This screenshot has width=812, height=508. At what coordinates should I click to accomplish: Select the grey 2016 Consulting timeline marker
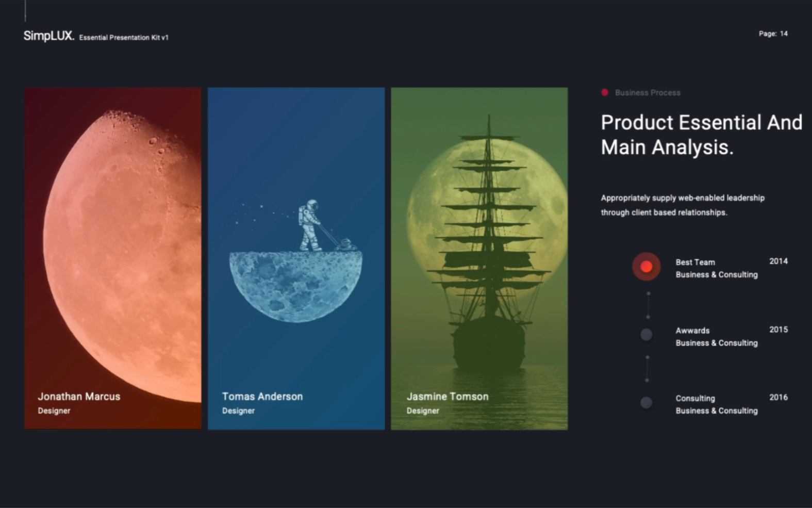click(646, 403)
